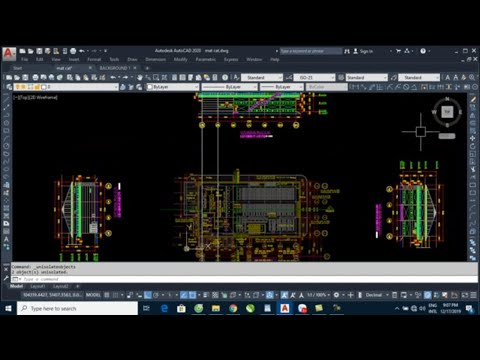Open the Text Style dropdown showing Standard

[262, 78]
